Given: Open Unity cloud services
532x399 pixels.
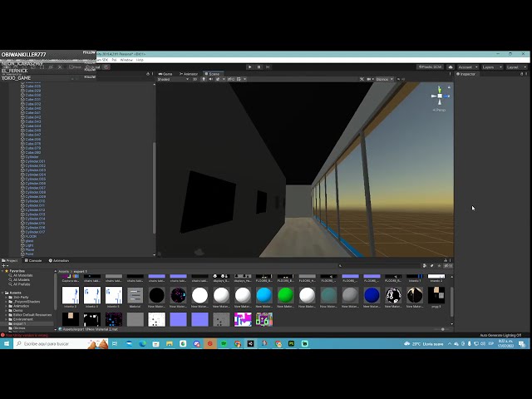Looking at the screenshot, I should click(451, 67).
